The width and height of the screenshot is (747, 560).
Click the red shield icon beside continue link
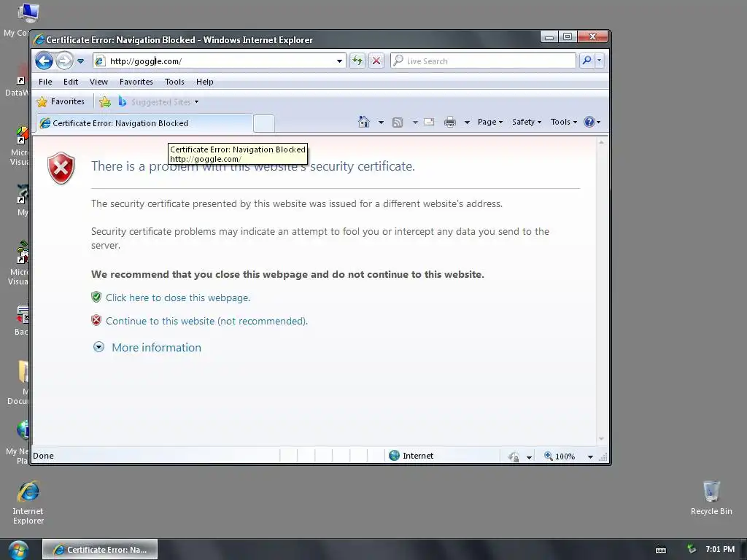coord(96,320)
